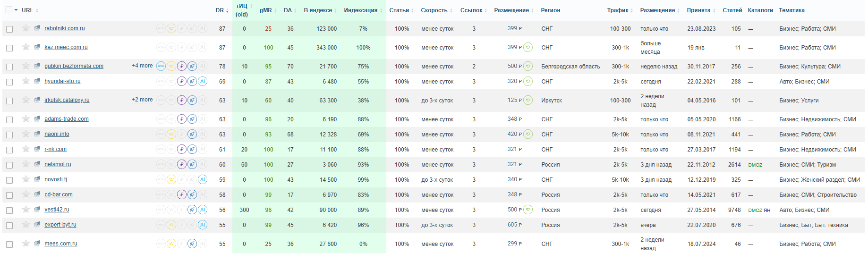Expand +2 more for irkutsk.cataloxy.ru

click(142, 100)
